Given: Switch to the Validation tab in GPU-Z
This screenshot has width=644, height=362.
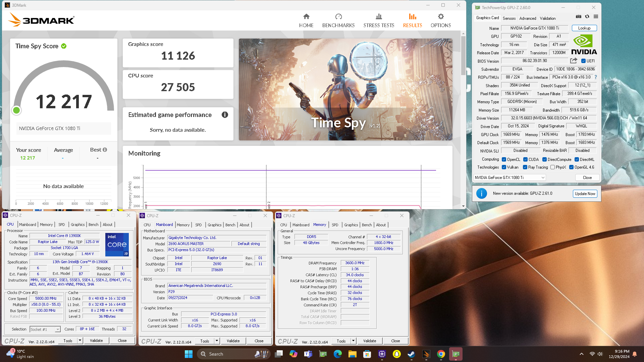Looking at the screenshot, I should 548,18.
